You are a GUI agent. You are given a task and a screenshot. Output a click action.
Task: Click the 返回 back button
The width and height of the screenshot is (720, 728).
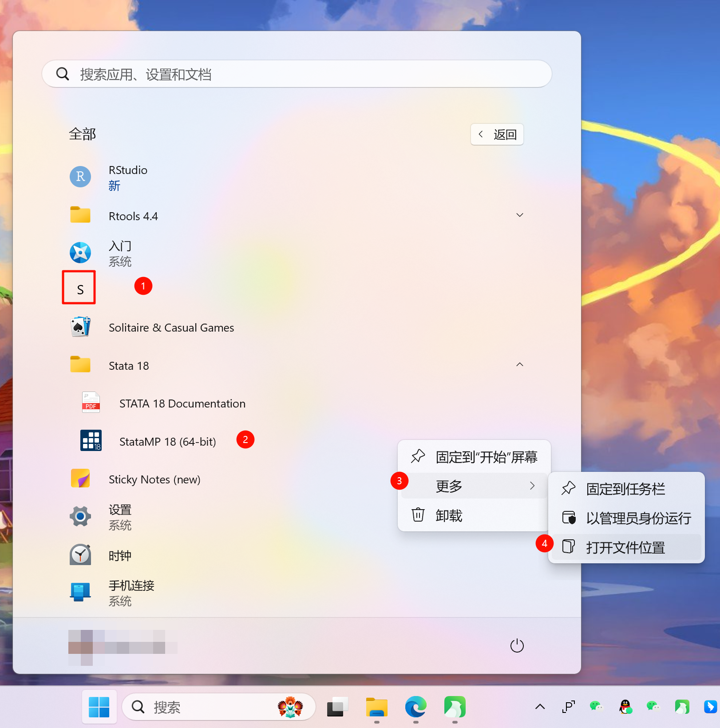point(497,134)
